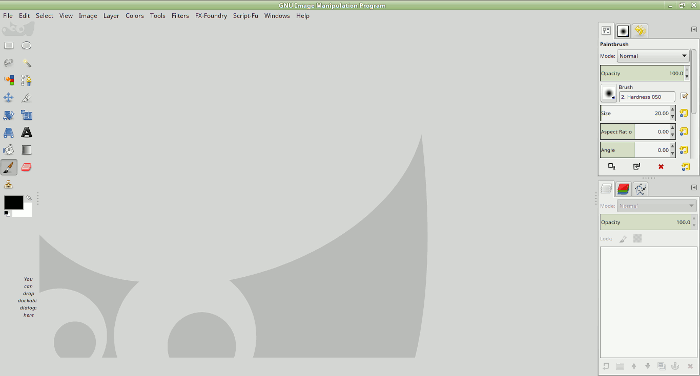700x376 pixels.
Task: Toggle the lock alpha channel option
Action: tap(638, 238)
